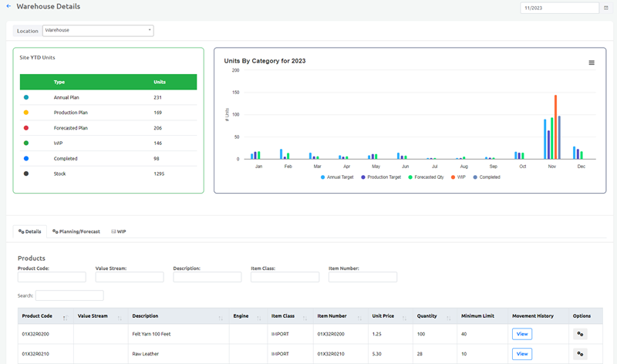617x364 pixels.
Task: Select product code cell 01X32R0210
Action: (46, 353)
